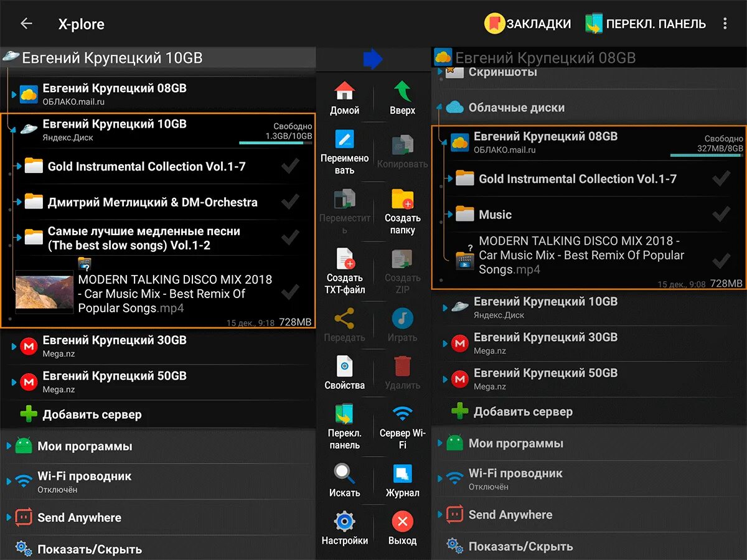
Task: Click Перекл. панель in the top bar
Action: [x=646, y=24]
